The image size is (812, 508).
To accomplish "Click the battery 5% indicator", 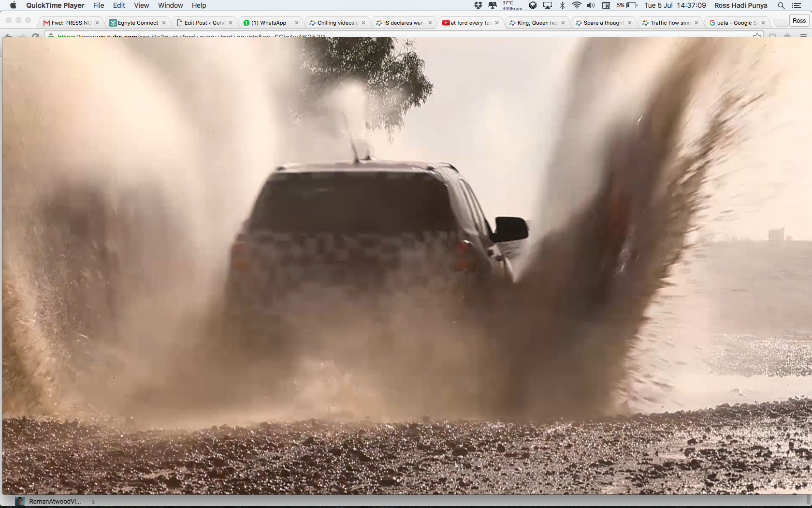I will click(627, 5).
